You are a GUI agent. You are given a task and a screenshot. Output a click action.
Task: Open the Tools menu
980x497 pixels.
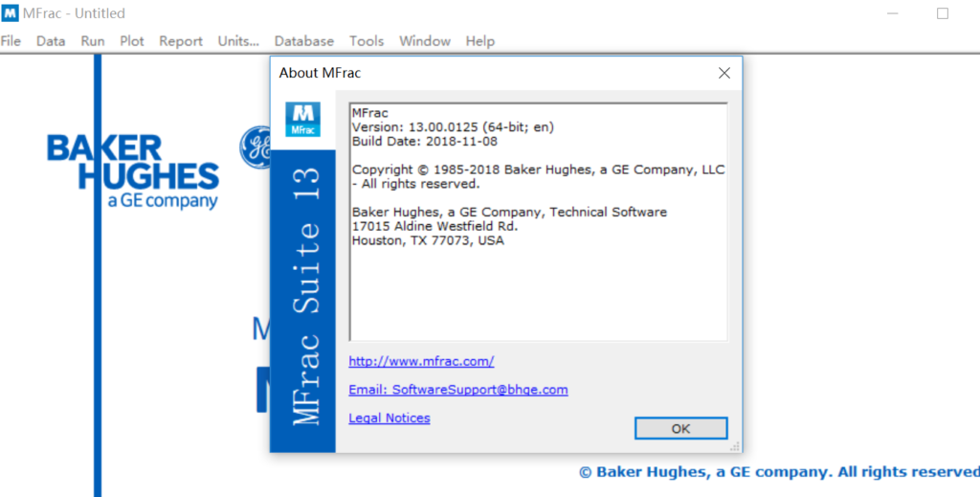(367, 41)
